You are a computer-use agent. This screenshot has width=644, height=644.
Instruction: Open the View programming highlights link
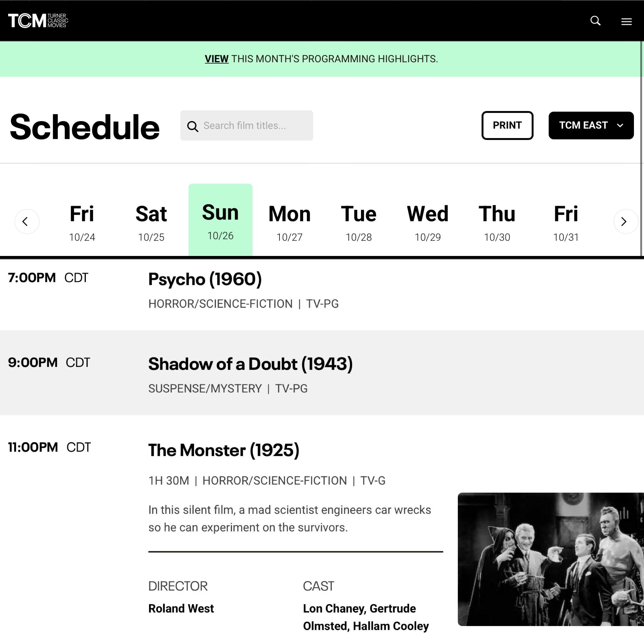click(x=216, y=59)
